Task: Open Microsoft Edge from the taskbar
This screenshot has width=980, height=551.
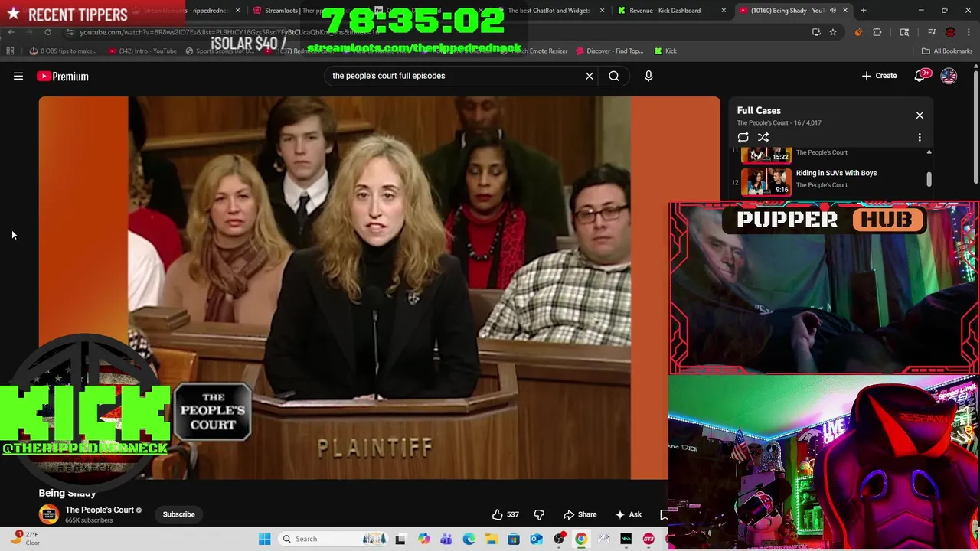Action: point(469,539)
